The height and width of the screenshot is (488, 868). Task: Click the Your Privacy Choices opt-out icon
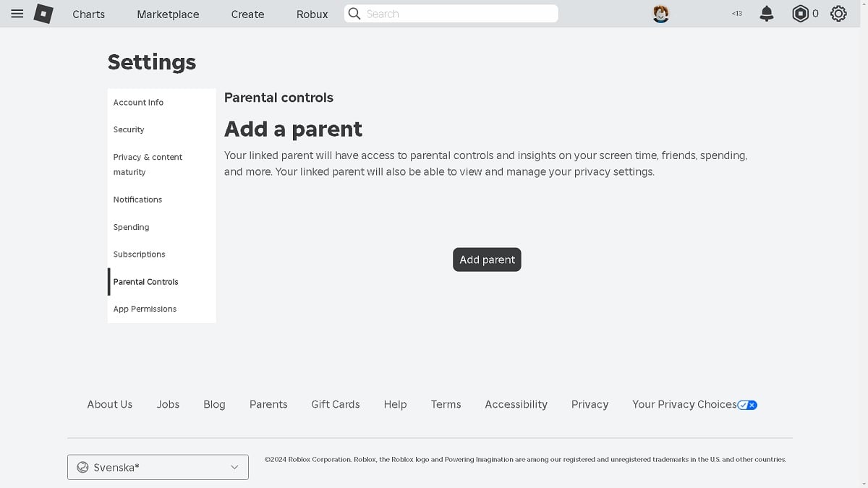(x=747, y=405)
